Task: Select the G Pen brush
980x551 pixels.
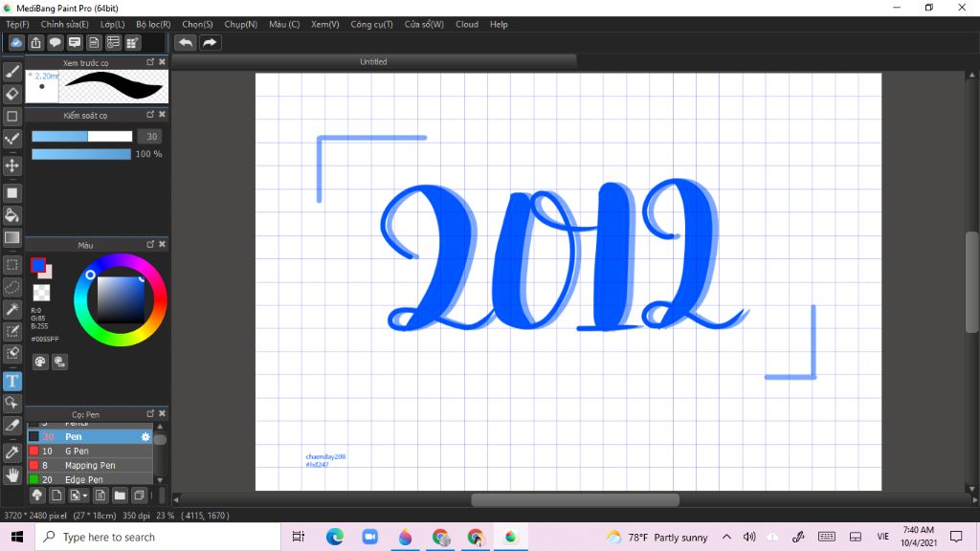Action: click(x=89, y=452)
